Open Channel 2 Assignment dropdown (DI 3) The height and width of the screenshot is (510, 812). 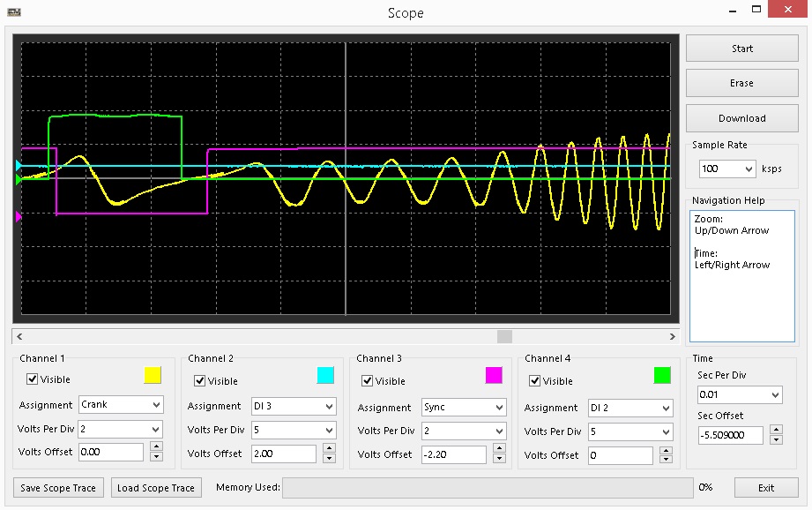(294, 406)
